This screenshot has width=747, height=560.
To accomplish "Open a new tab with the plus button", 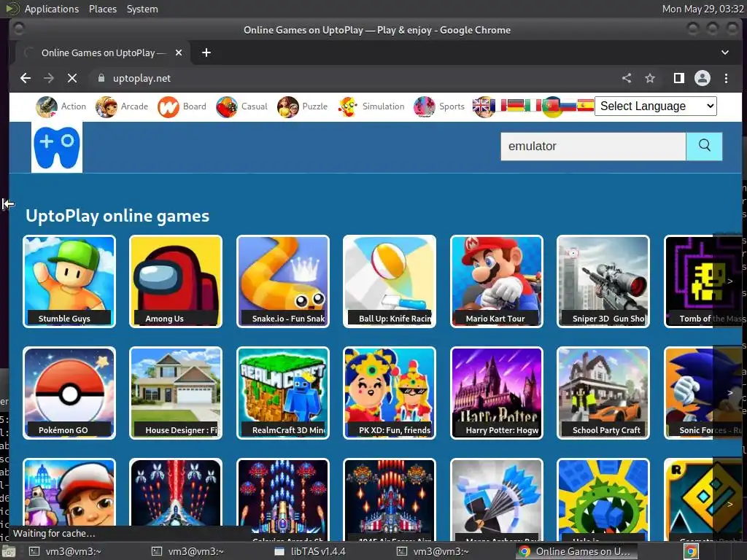I will point(206,52).
